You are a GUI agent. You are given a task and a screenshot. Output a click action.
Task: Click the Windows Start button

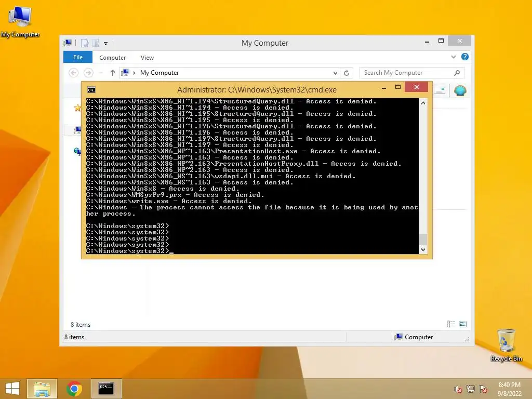tap(12, 389)
